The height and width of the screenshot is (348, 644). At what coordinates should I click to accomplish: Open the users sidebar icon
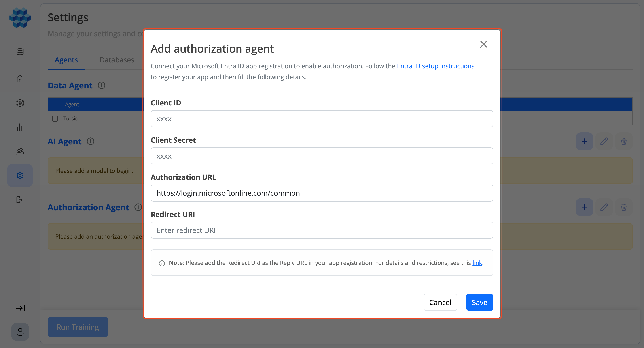click(20, 151)
